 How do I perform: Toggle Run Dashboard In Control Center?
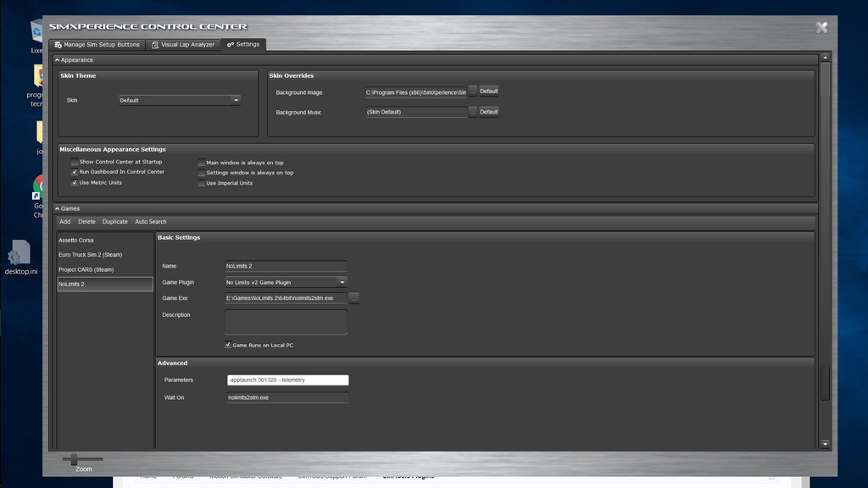(75, 172)
